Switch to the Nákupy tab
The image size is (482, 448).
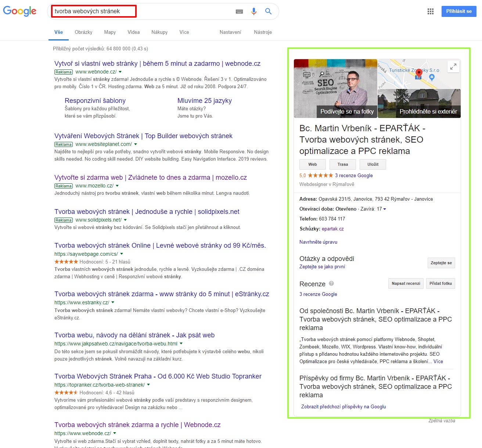click(159, 32)
